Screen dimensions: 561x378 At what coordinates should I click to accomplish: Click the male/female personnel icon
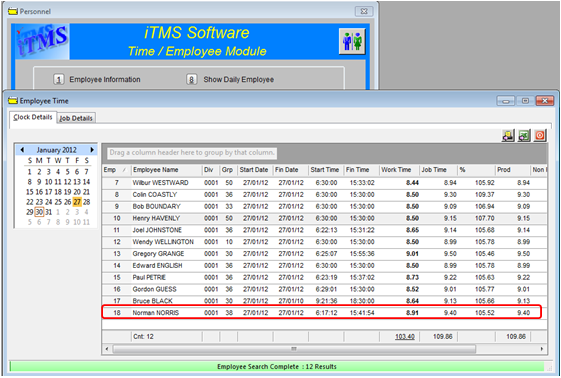352,41
